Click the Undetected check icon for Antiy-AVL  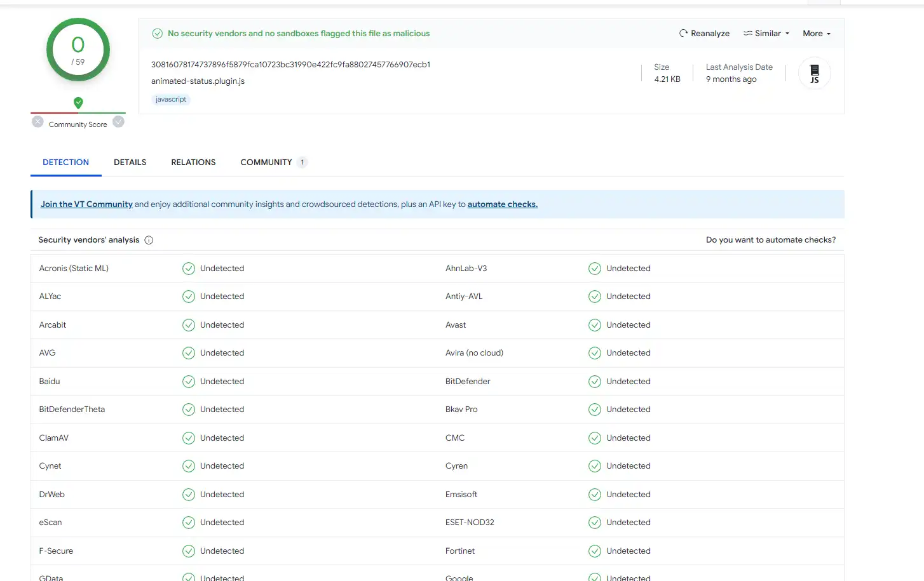(595, 297)
